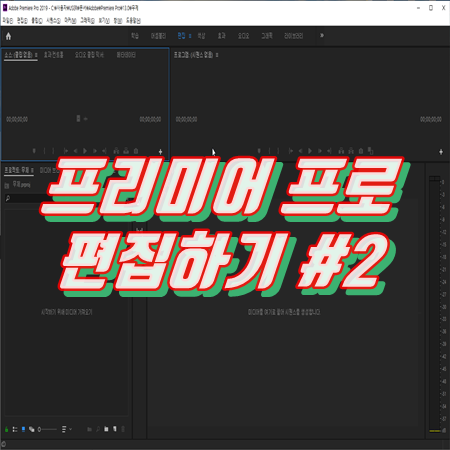Go to the Home screen icon

coord(8,36)
